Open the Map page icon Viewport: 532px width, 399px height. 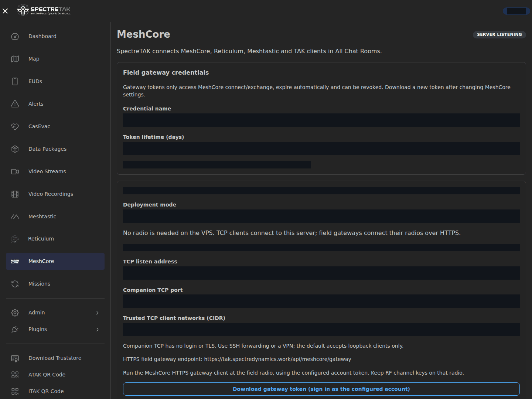(x=15, y=59)
